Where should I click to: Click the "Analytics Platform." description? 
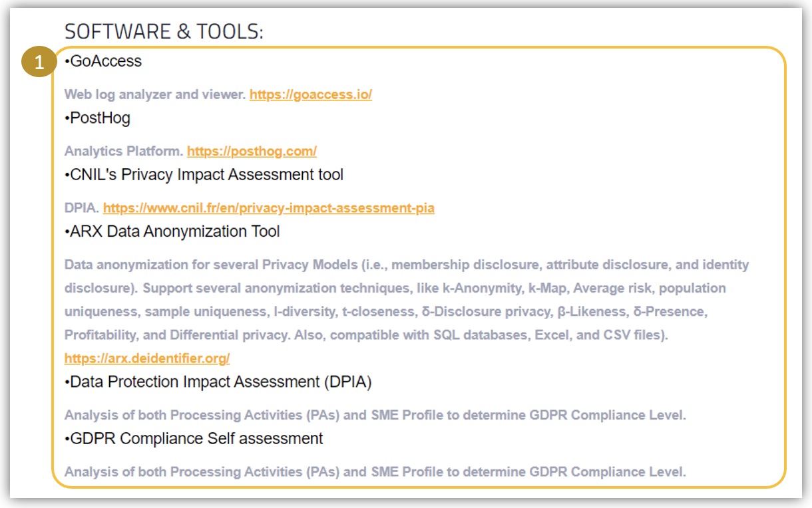[124, 152]
